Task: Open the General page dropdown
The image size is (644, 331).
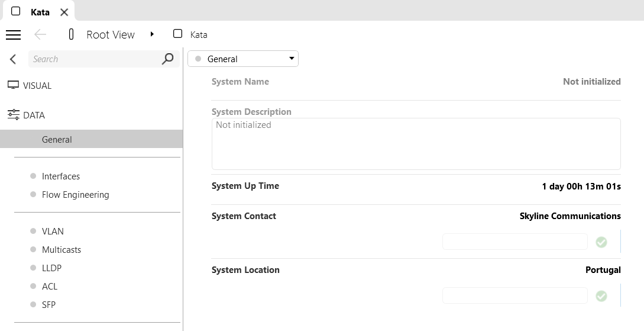Action: 242,59
